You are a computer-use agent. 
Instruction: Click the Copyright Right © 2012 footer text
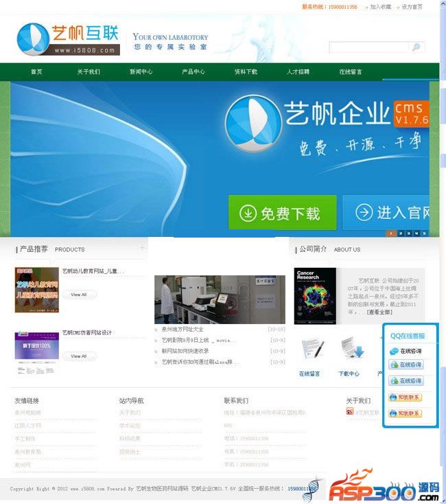(38, 489)
